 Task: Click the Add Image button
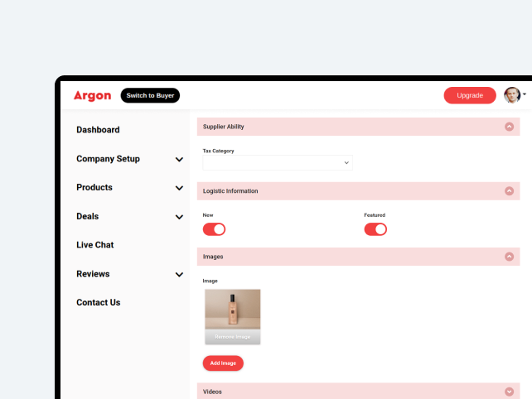point(223,363)
